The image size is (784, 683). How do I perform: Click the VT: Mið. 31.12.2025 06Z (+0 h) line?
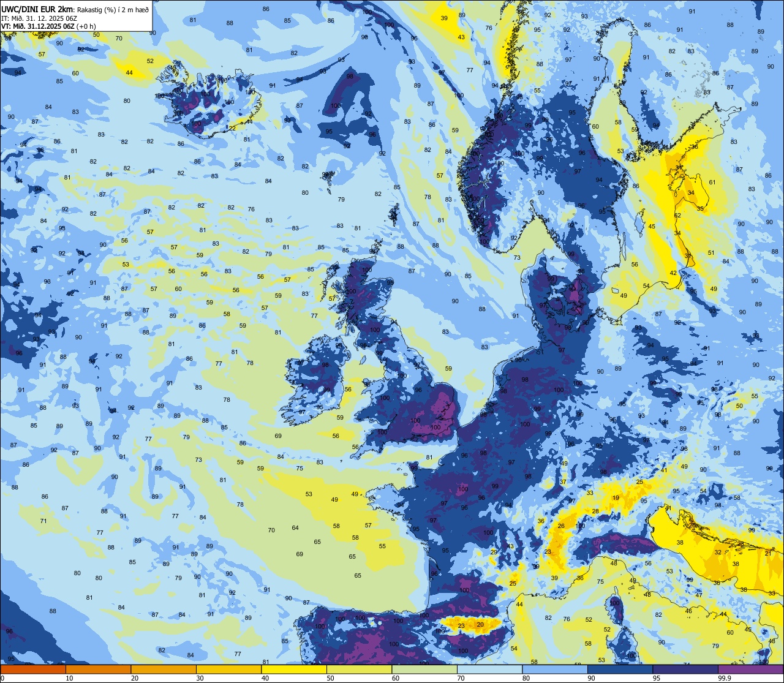[x=49, y=26]
